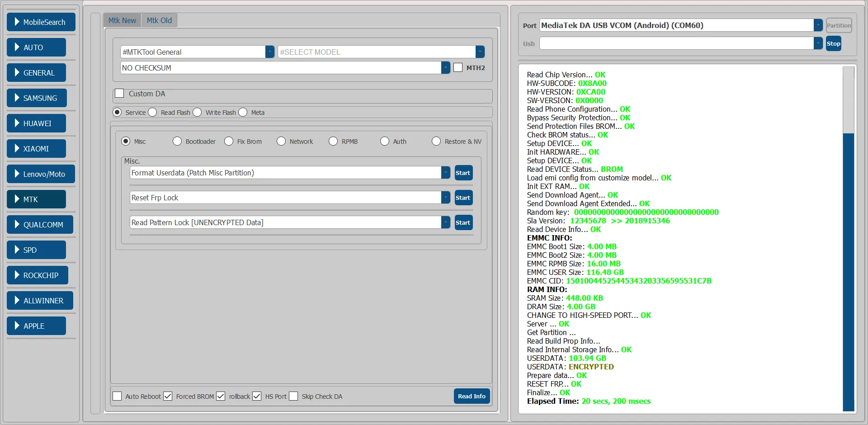
Task: Open the ROCKCHIP module
Action: [37, 275]
